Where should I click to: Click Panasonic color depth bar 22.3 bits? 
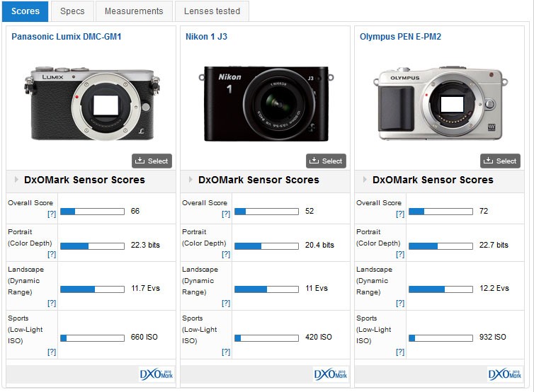(92, 246)
